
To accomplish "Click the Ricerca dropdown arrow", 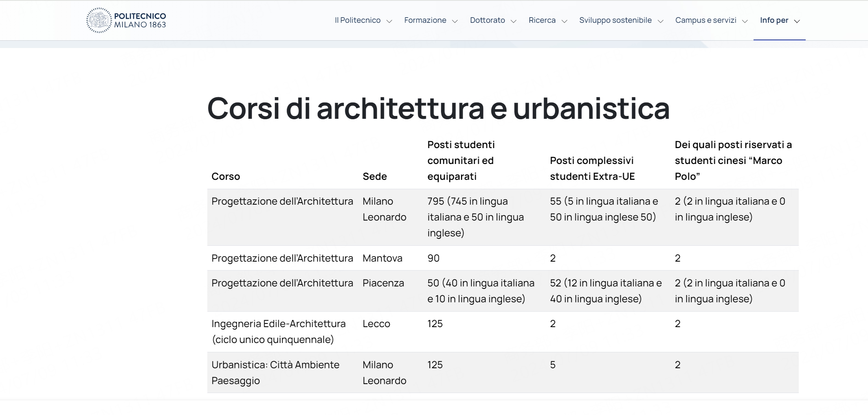I will coord(564,21).
